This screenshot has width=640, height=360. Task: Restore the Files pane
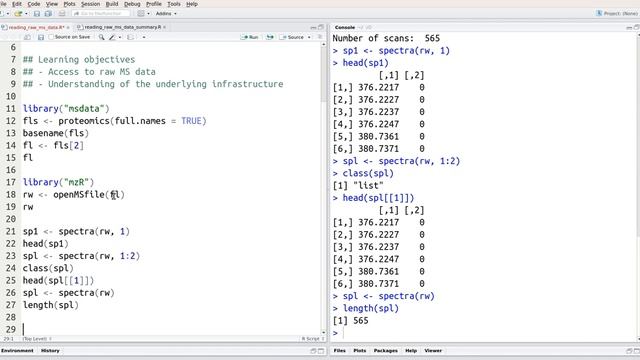pos(629,351)
